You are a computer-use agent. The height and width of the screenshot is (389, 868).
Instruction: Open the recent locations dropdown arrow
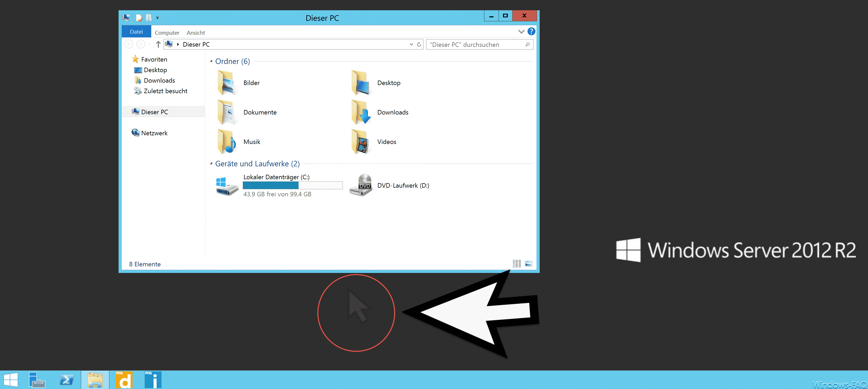point(150,44)
